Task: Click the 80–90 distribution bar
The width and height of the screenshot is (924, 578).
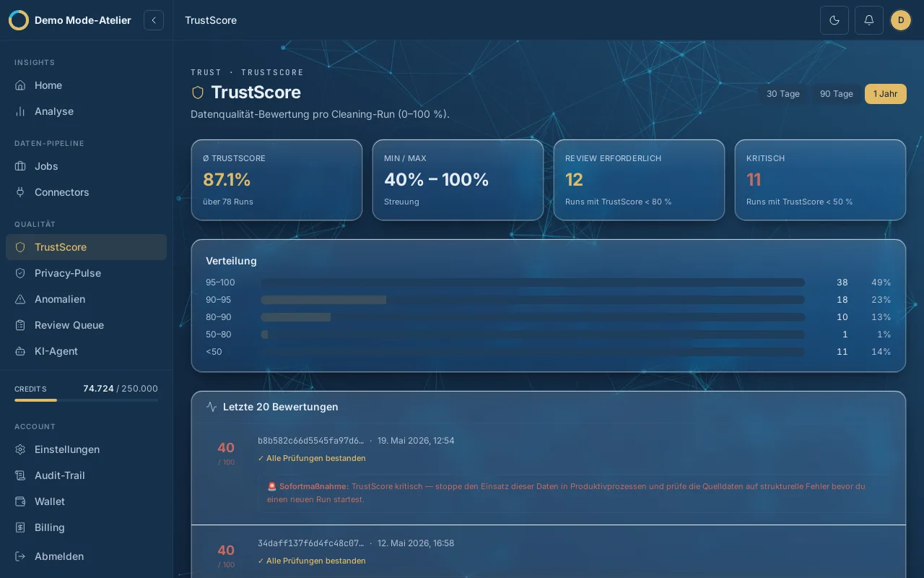Action: pos(533,317)
